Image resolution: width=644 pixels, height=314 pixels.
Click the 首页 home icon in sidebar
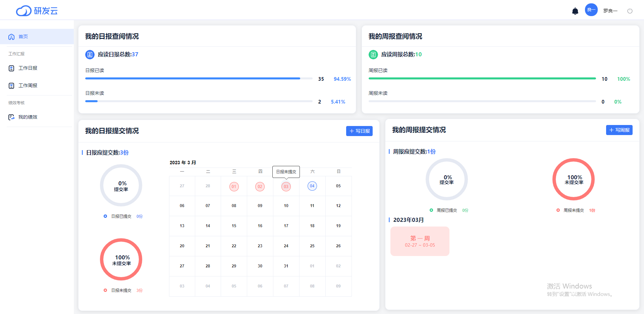(x=11, y=37)
